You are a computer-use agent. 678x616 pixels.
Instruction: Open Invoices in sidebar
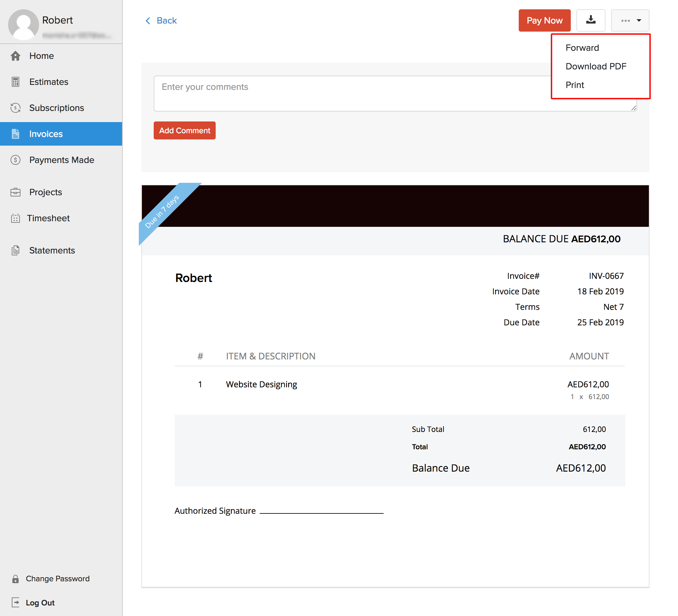tap(46, 134)
